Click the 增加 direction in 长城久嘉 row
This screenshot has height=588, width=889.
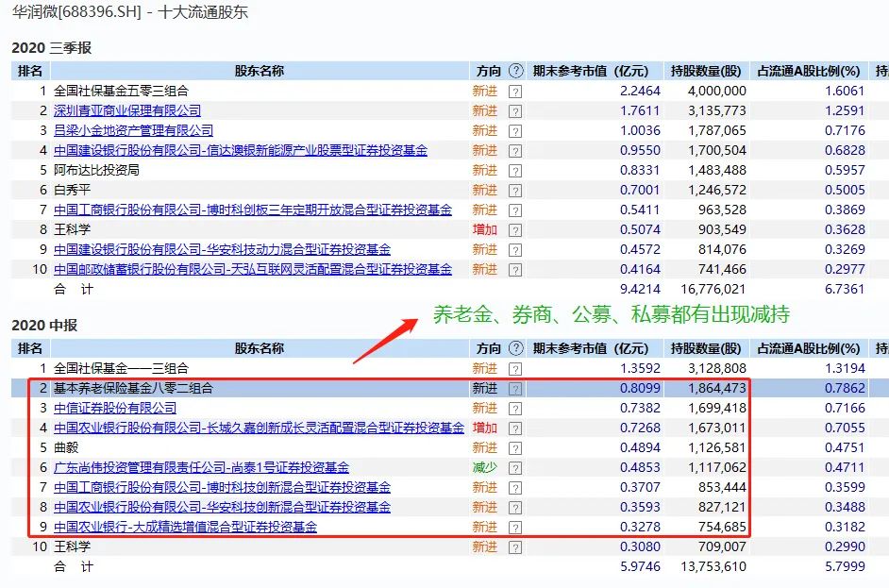(485, 428)
